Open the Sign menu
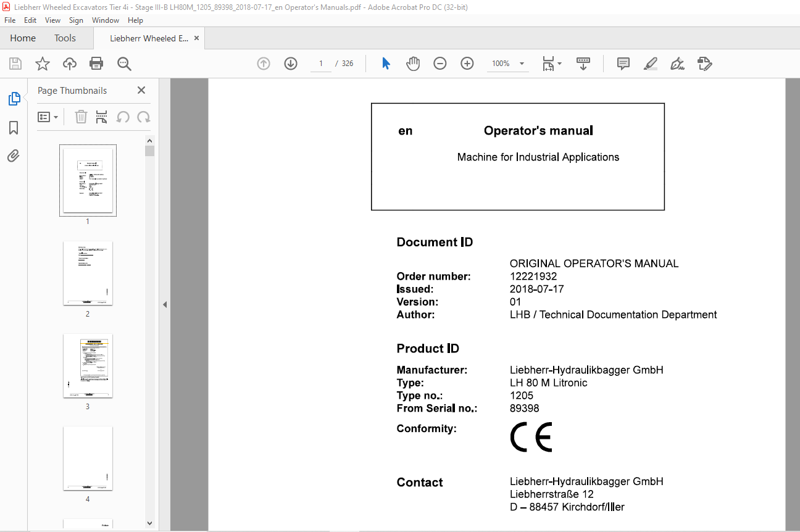The height and width of the screenshot is (532, 800). pos(76,20)
